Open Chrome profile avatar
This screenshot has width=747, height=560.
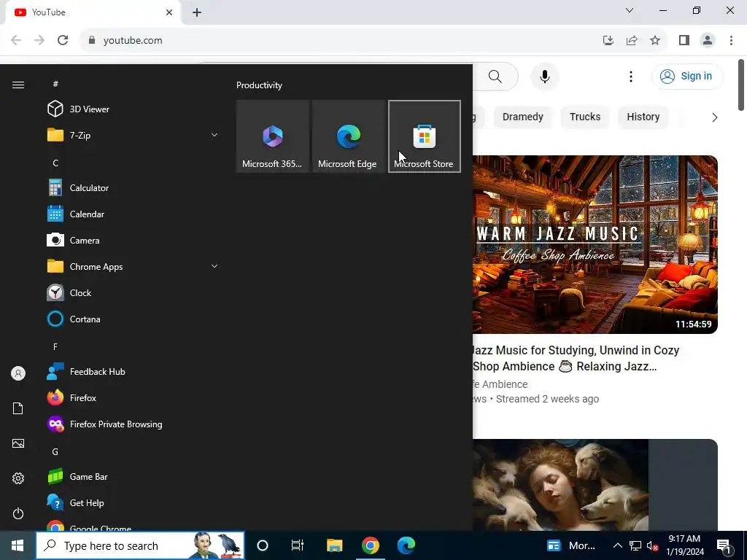pyautogui.click(x=708, y=41)
